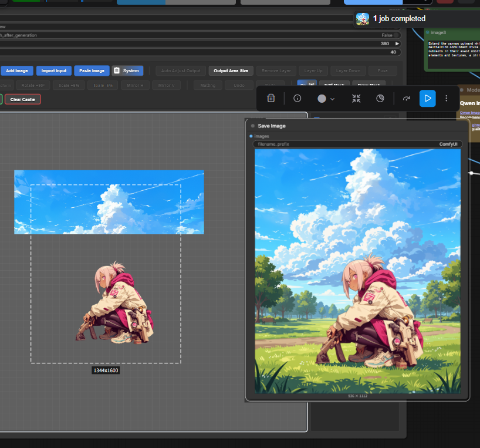The height and width of the screenshot is (448, 480).
Task: Delete the node using the trash icon
Action: point(271,99)
